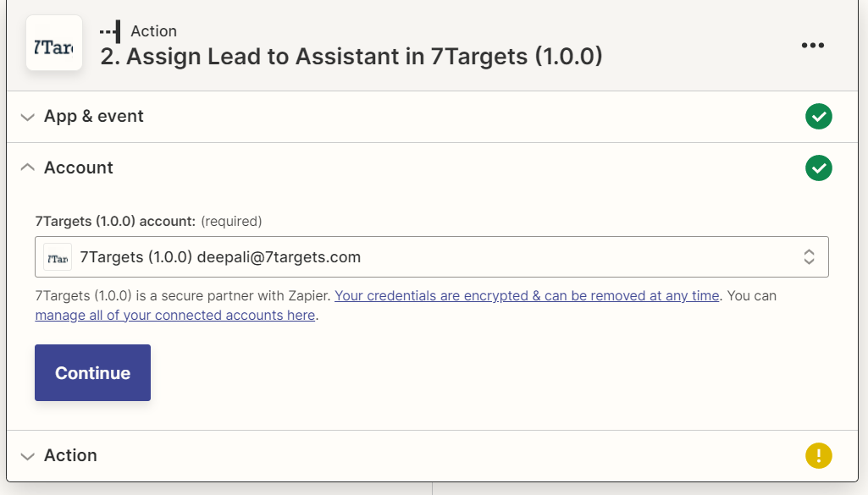Expand the App & event section chevron
The width and height of the screenshot is (868, 495).
point(28,117)
